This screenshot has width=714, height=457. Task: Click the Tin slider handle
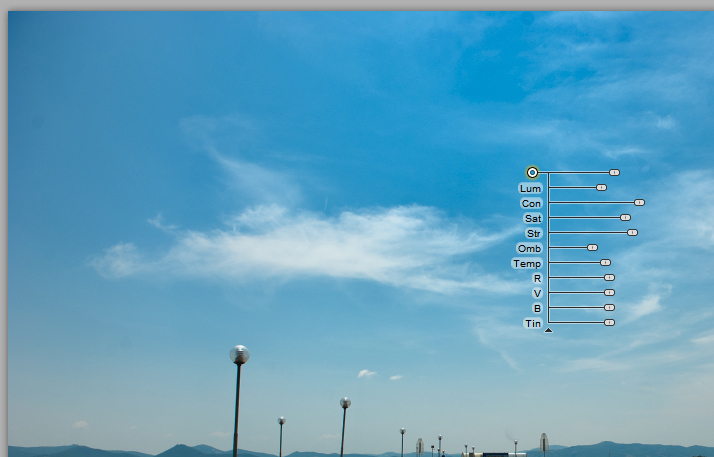[609, 323]
